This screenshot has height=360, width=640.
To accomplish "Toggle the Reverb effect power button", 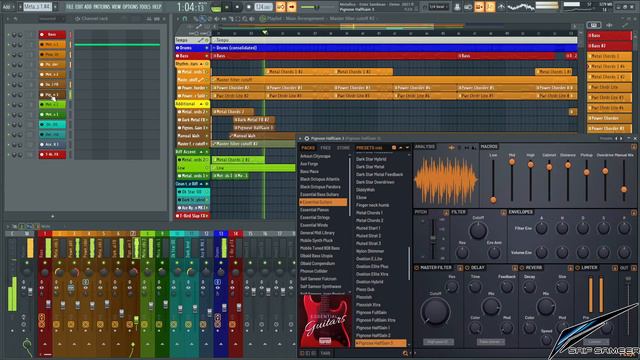I will tap(522, 268).
